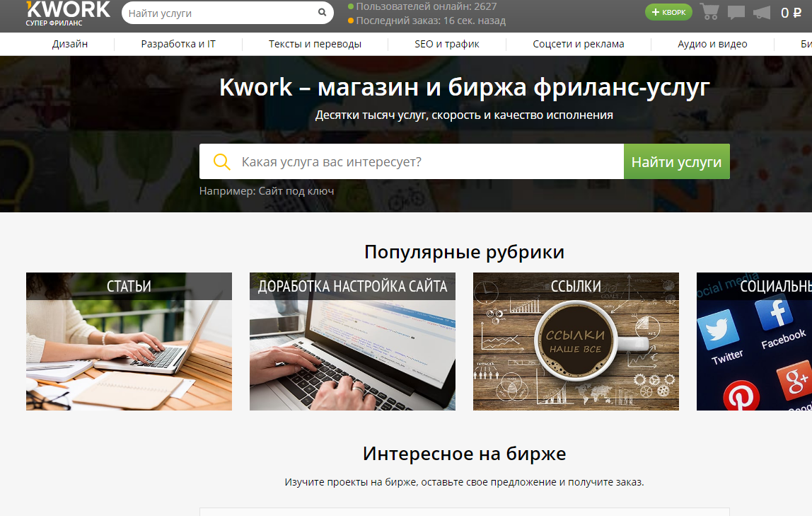Open the Аудио и видео category
The height and width of the screenshot is (516, 812).
pos(711,43)
